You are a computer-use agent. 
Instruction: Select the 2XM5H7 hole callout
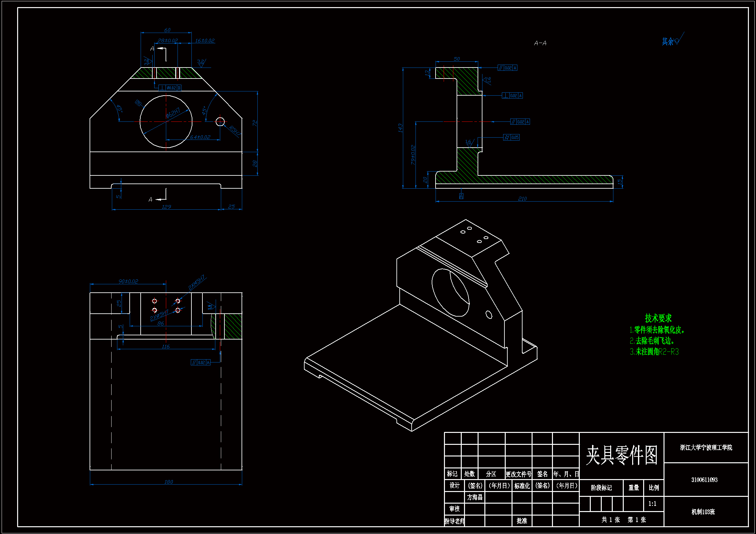(x=197, y=282)
